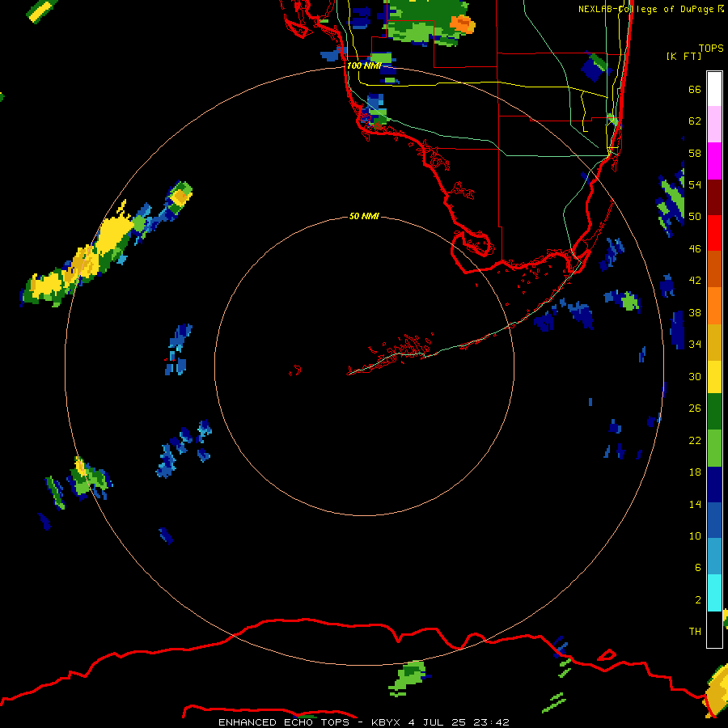Select the navy blue legend swatch
The image size is (728, 728).
pos(714,485)
